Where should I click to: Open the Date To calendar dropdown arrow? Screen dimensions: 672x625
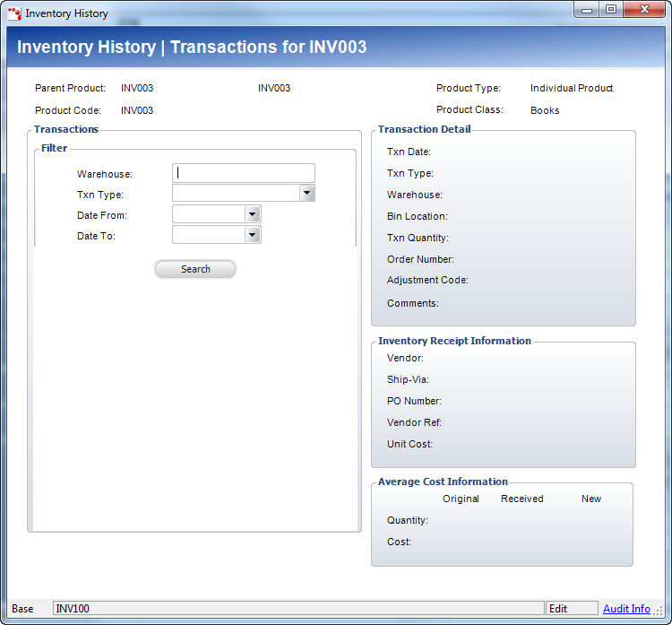click(253, 235)
